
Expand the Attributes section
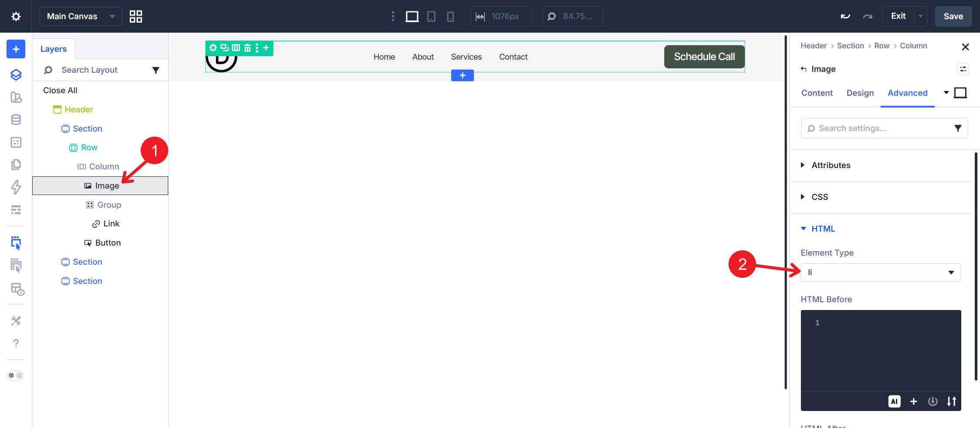tap(830, 165)
